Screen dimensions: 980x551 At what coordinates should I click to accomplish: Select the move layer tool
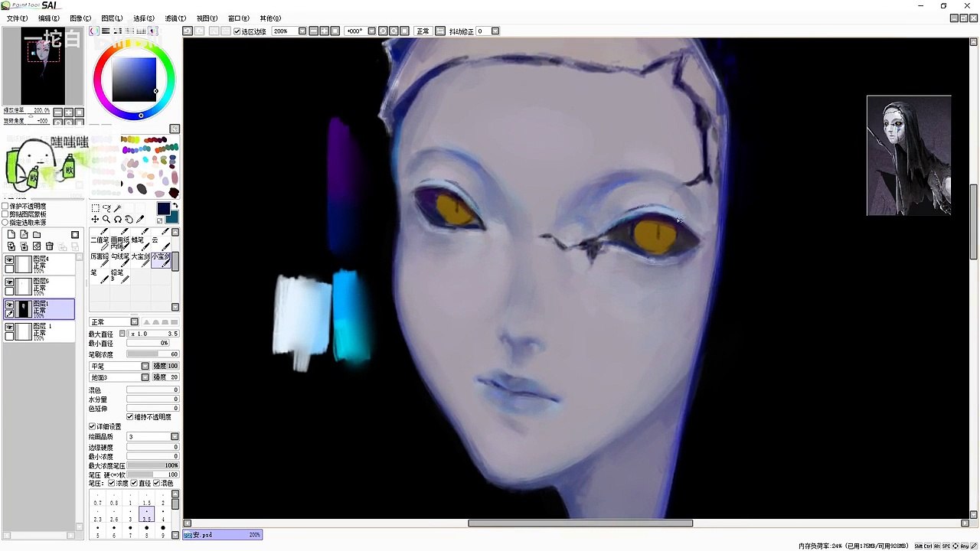point(95,219)
